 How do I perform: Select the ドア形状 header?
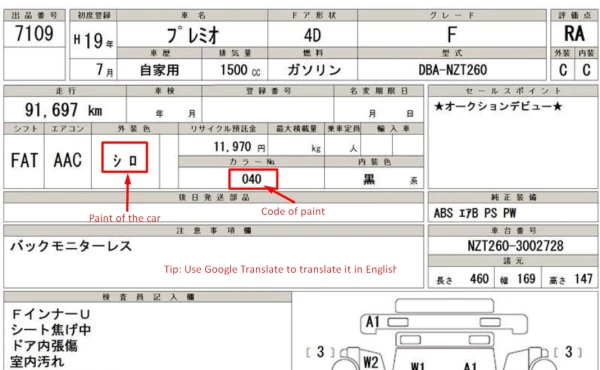(x=313, y=16)
